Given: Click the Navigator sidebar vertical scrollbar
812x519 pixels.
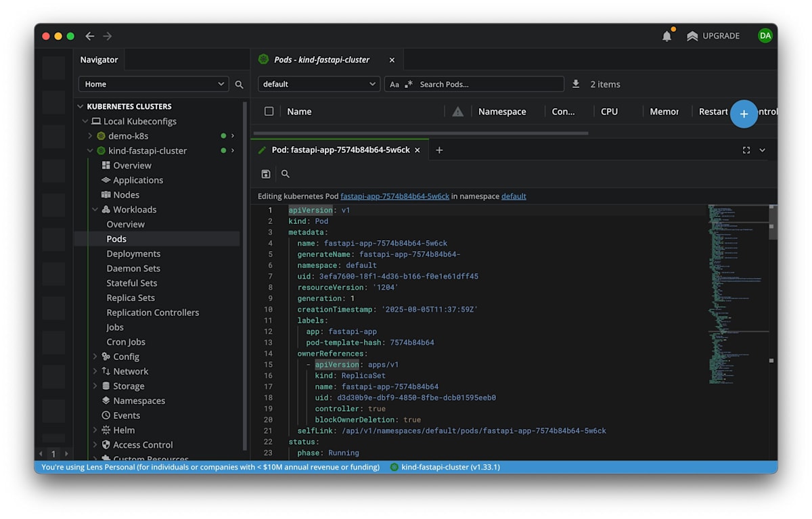Looking at the screenshot, I should pyautogui.click(x=245, y=275).
